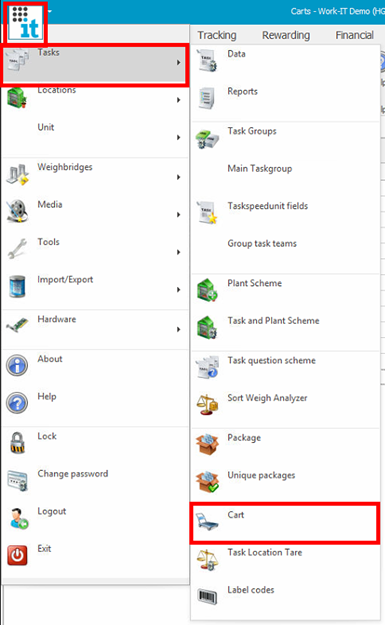The height and width of the screenshot is (625, 385).
Task: Expand the Locations submenu arrow
Action: click(179, 100)
